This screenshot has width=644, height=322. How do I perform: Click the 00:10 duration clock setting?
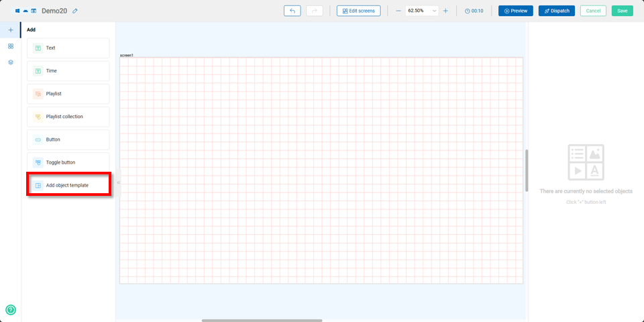click(x=474, y=11)
